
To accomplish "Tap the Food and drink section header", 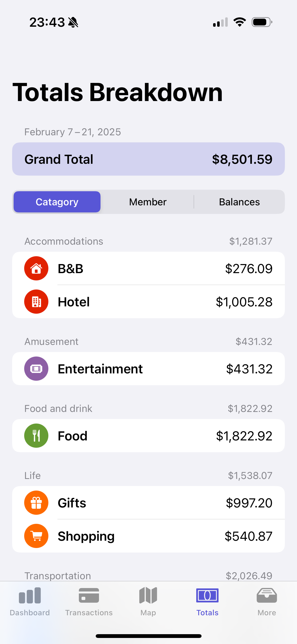I will point(58,409).
